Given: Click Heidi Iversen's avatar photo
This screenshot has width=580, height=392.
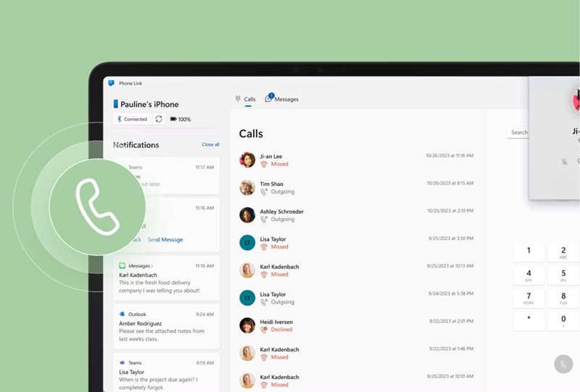Looking at the screenshot, I should point(247,325).
